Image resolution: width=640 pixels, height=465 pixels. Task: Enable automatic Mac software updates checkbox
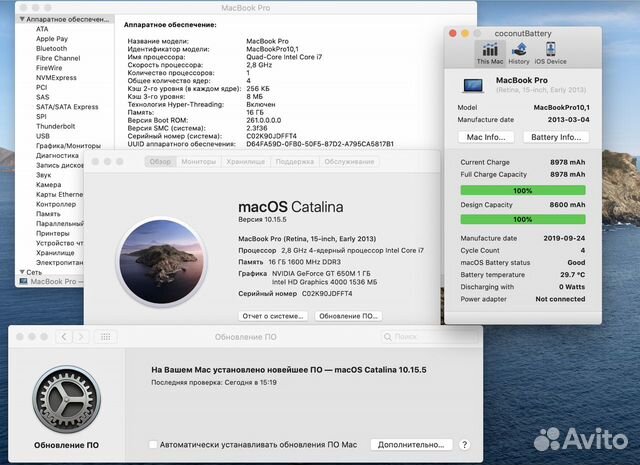coord(153,445)
